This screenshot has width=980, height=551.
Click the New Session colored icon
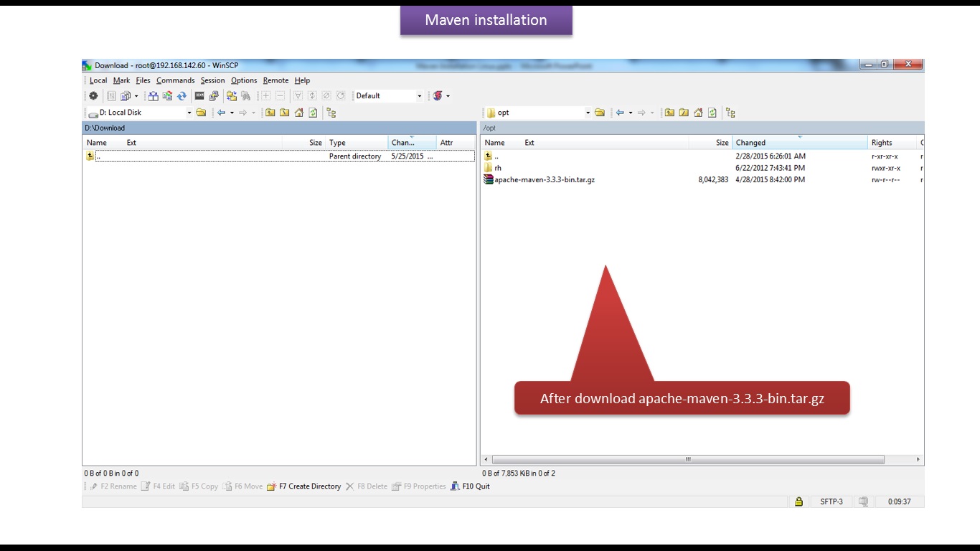(x=438, y=95)
